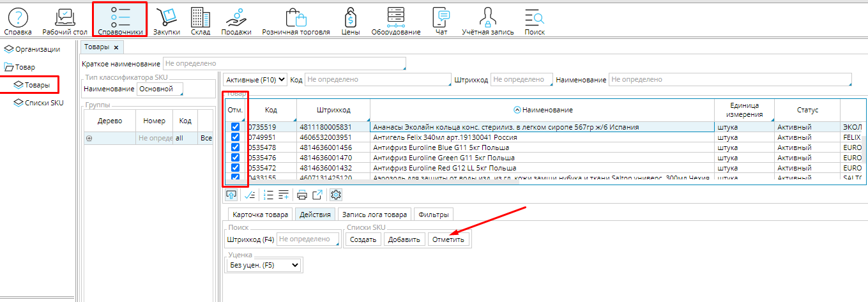Image resolution: width=868 pixels, height=302 pixels.
Task: Click the export arrow icon beside print
Action: pyautogui.click(x=317, y=195)
